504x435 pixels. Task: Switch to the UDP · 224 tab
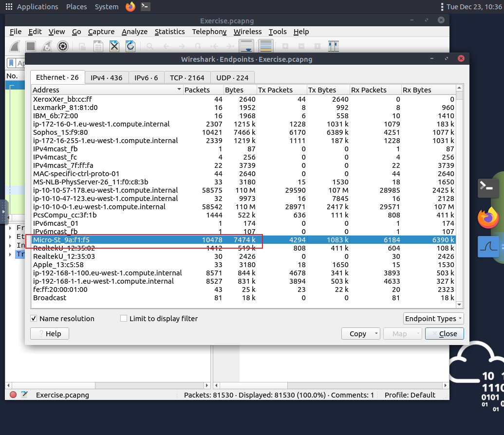(x=232, y=78)
